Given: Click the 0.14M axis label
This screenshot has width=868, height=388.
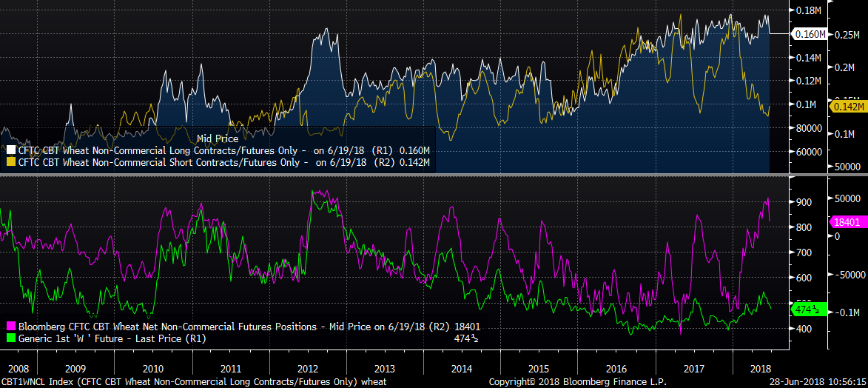Looking at the screenshot, I should tap(809, 58).
